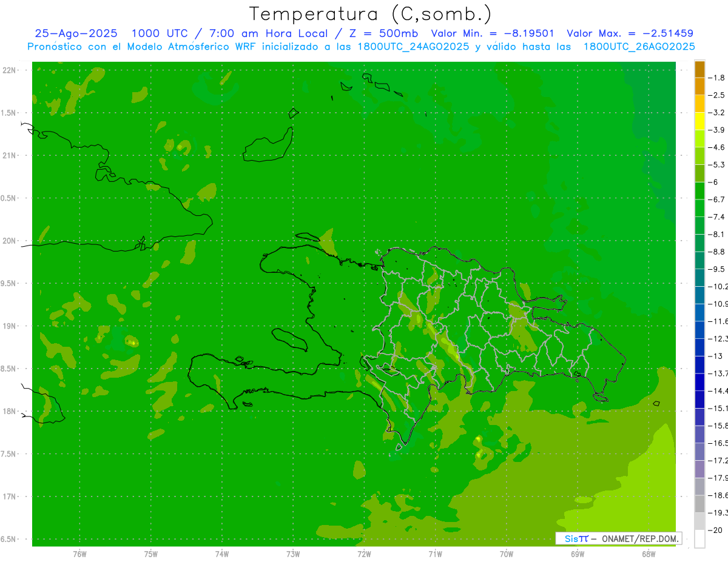Screen dimensions: 728x562
Task: Click the valid-until stamp "1800UTC_26AGO2025"
Action: point(639,47)
